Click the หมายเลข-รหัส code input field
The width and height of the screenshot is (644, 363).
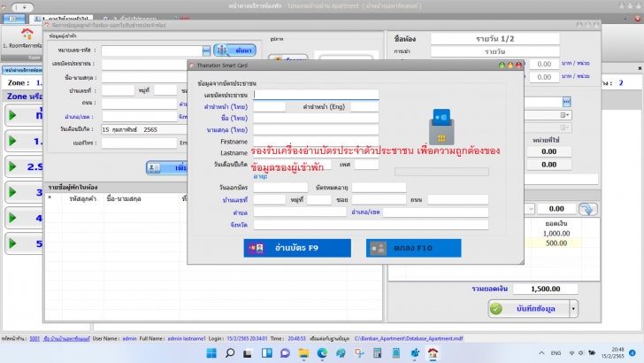tap(152, 50)
